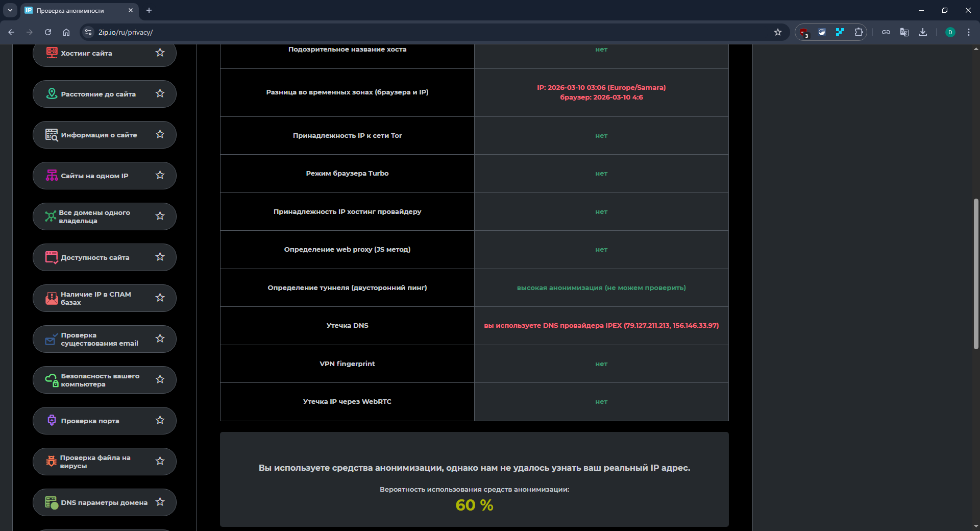The image size is (980, 531).
Task: Click the Сайты на одном IP icon
Action: click(x=52, y=175)
